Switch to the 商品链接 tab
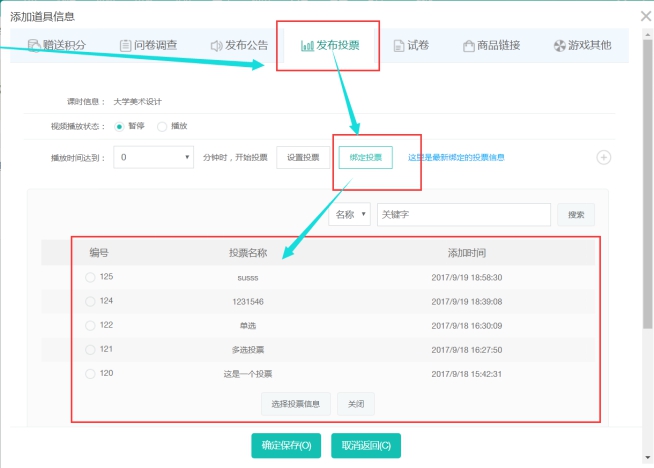 (x=492, y=45)
